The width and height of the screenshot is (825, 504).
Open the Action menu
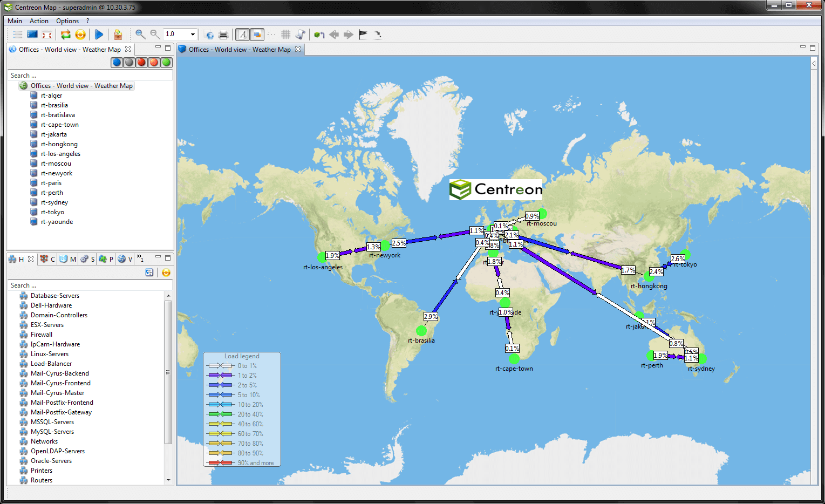click(x=39, y=21)
